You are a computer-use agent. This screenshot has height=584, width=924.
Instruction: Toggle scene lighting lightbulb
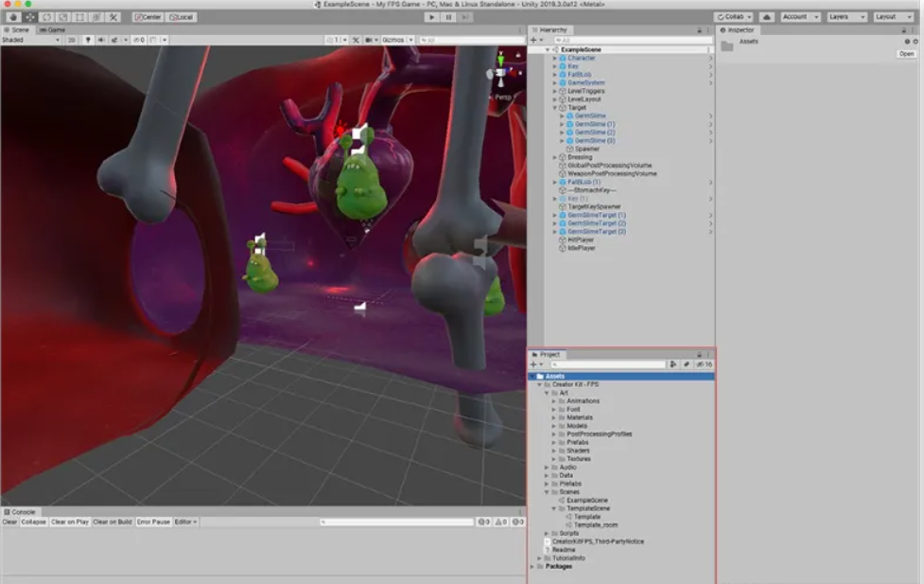[88, 40]
